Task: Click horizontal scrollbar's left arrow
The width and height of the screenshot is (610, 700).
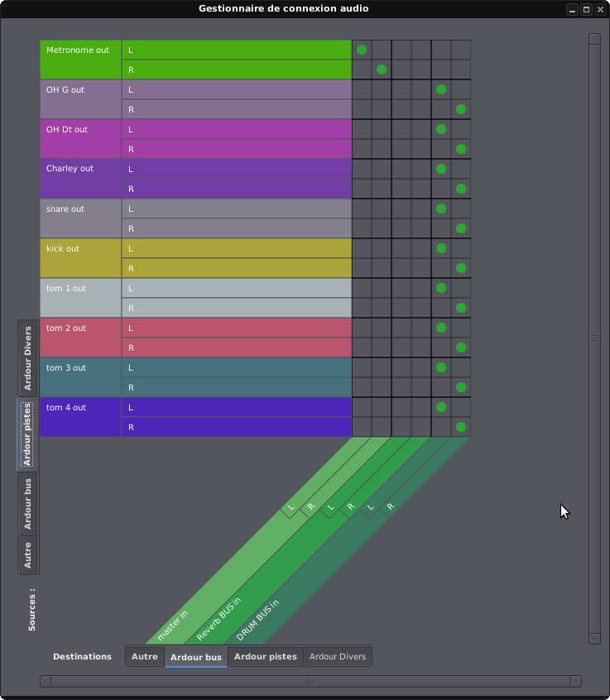Action: [x=45, y=681]
